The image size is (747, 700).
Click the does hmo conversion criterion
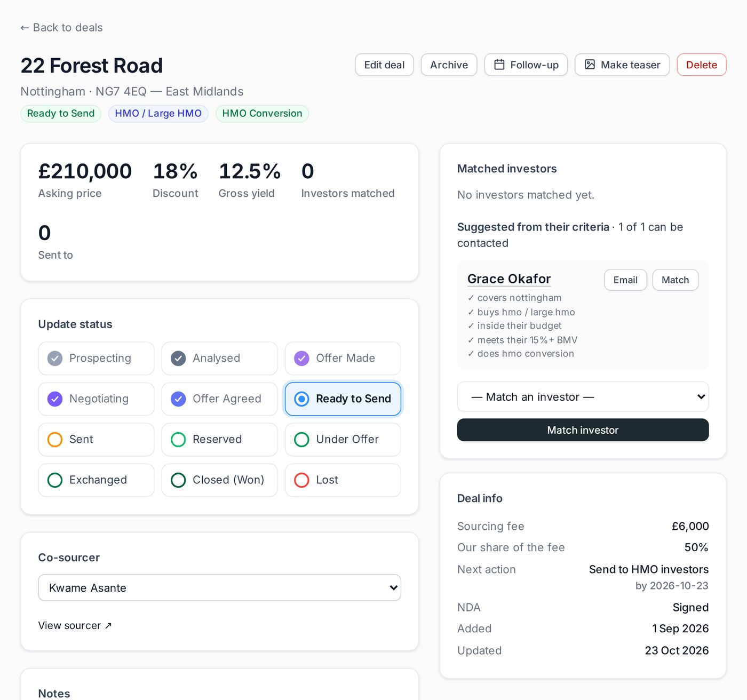tap(521, 354)
